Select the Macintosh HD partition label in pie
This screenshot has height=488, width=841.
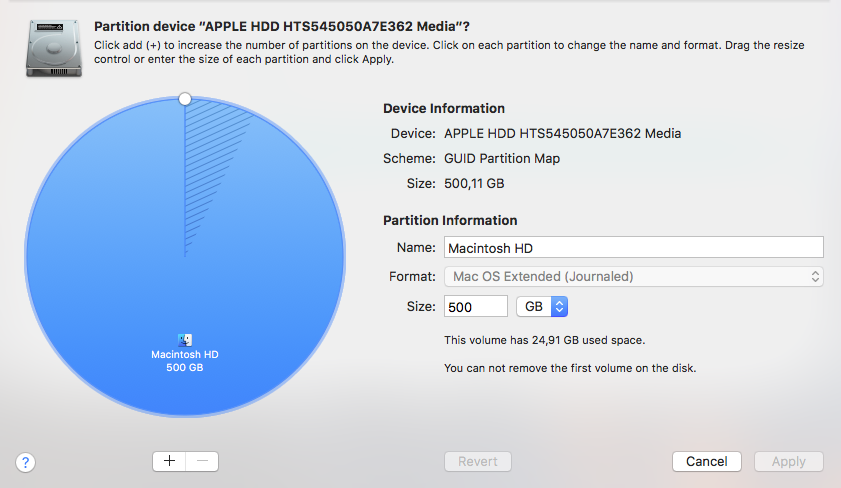[x=185, y=354]
